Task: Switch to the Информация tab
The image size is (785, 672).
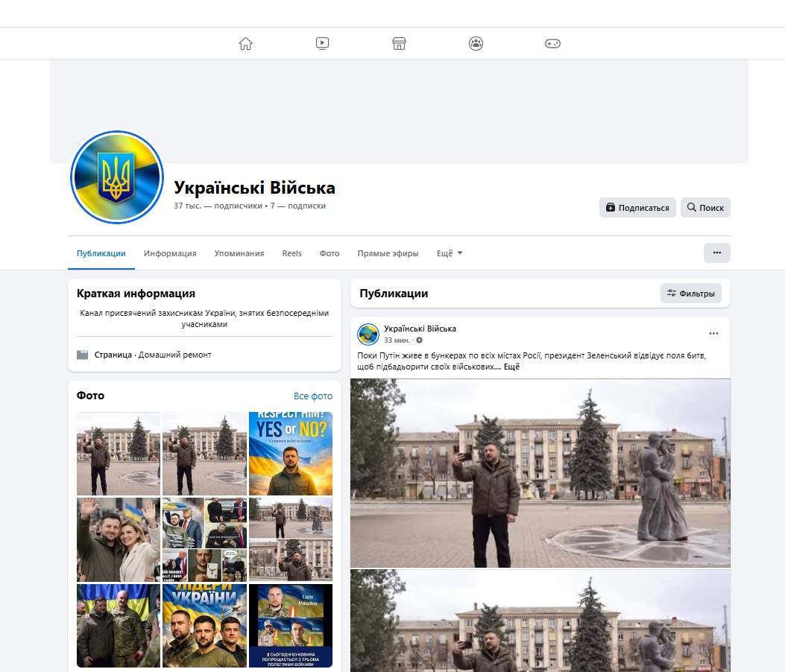Action: (x=170, y=253)
